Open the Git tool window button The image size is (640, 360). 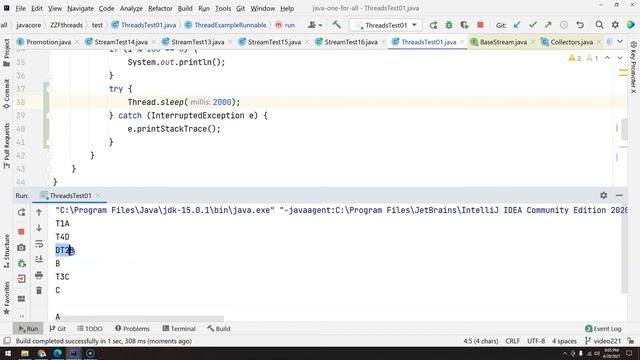(58, 329)
